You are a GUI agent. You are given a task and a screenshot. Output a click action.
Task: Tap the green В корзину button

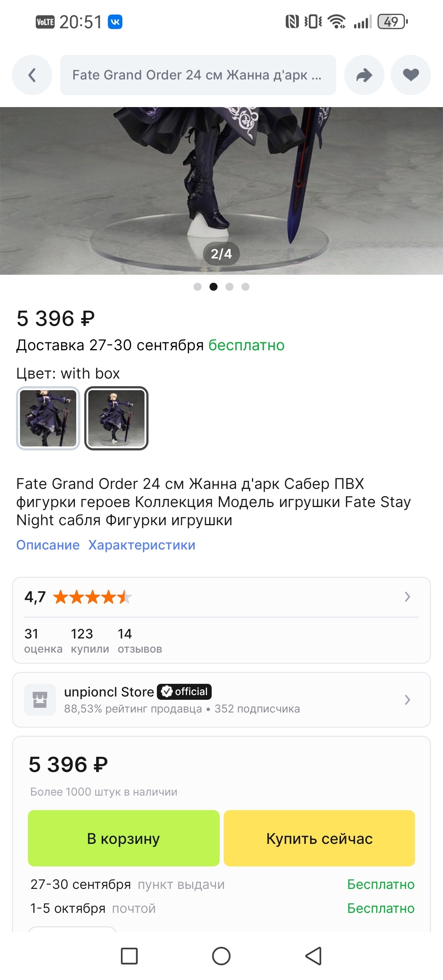[124, 838]
